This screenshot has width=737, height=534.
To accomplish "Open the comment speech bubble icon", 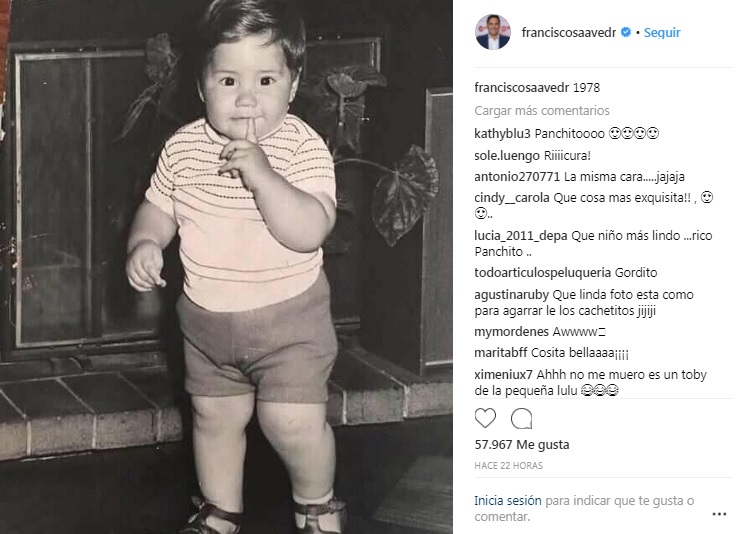I will coord(521,418).
